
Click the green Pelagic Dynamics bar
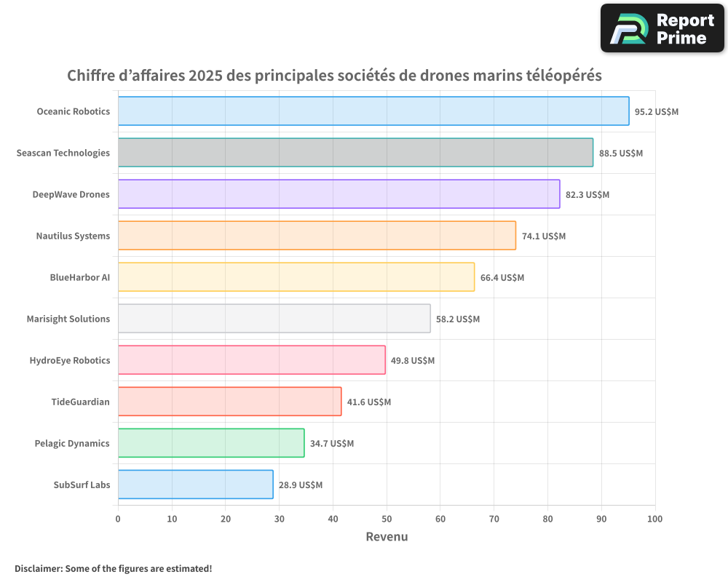[x=211, y=443]
